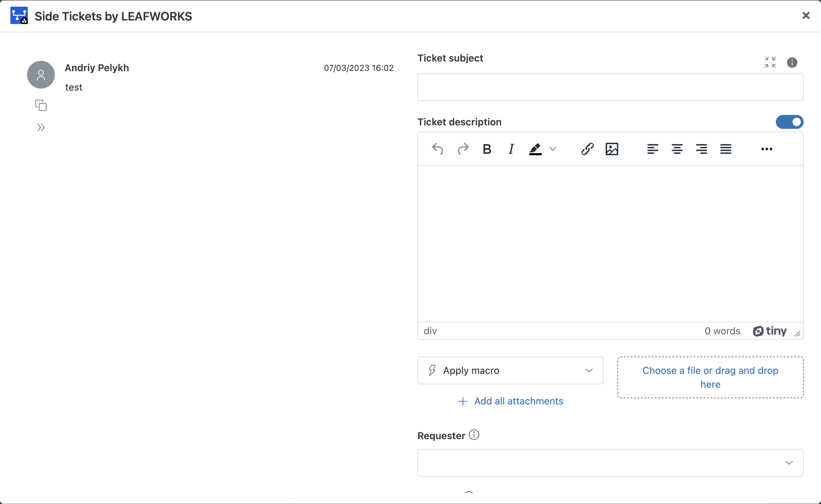The image size is (821, 504).
Task: Insert an image via the image icon
Action: pyautogui.click(x=612, y=149)
